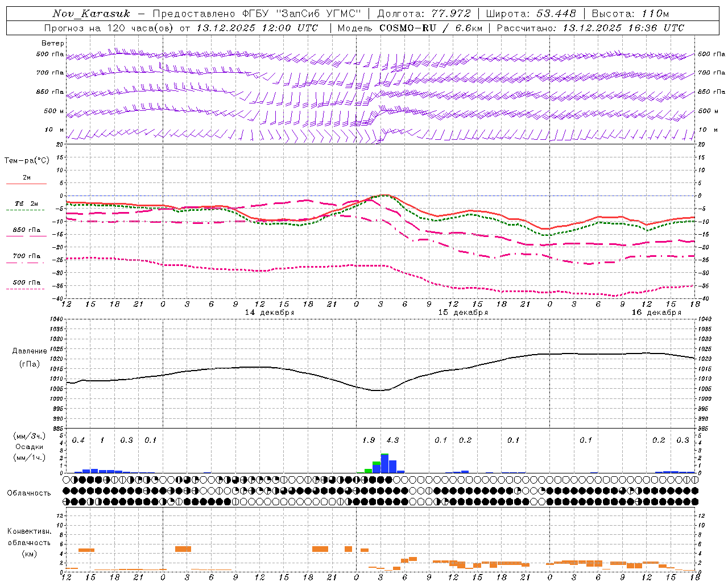Click the 'Облачность' cloud cover label
This screenshot has height=582, width=728.
tap(29, 493)
